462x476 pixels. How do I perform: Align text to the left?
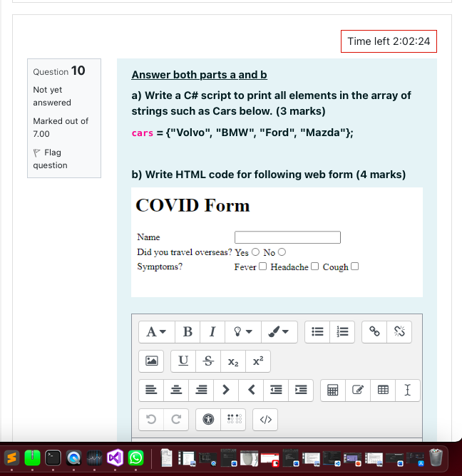[x=151, y=390]
